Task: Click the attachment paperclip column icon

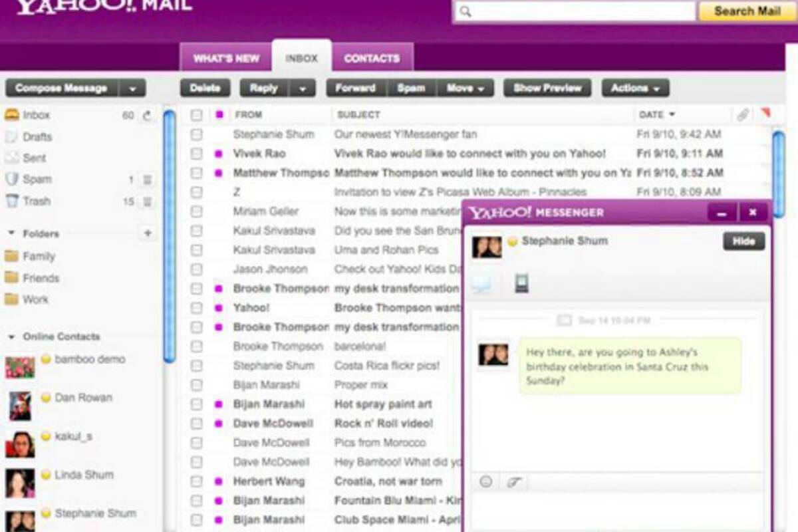Action: [x=742, y=114]
